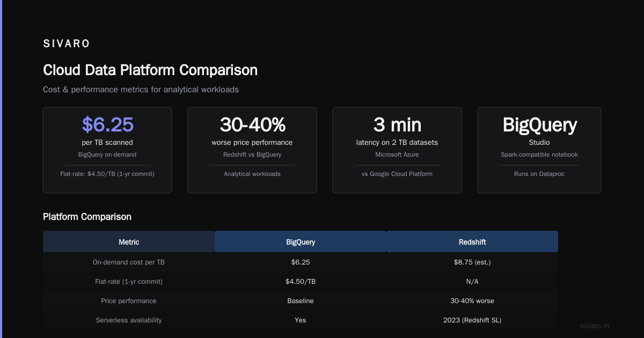The height and width of the screenshot is (338, 644).
Task: Click the 'Baseline' table cell
Action: pyautogui.click(x=301, y=301)
